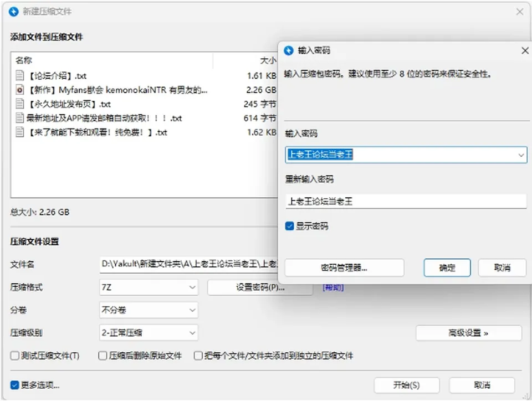Check 压缩后删除原始文件 option
This screenshot has height=401, width=532.
103,356
